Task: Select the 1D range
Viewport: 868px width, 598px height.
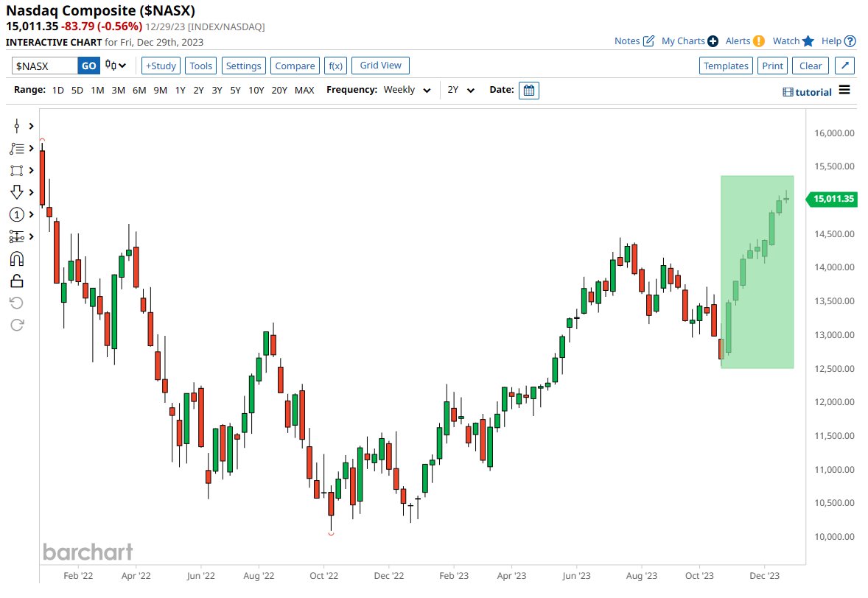Action: point(57,90)
